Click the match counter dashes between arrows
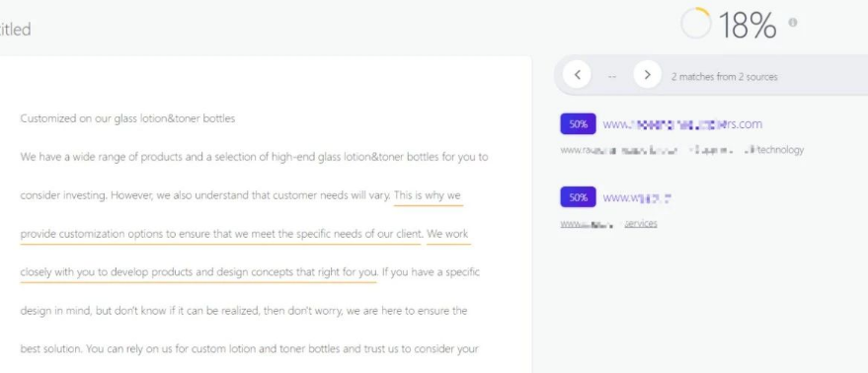The width and height of the screenshot is (868, 373). pos(611,76)
